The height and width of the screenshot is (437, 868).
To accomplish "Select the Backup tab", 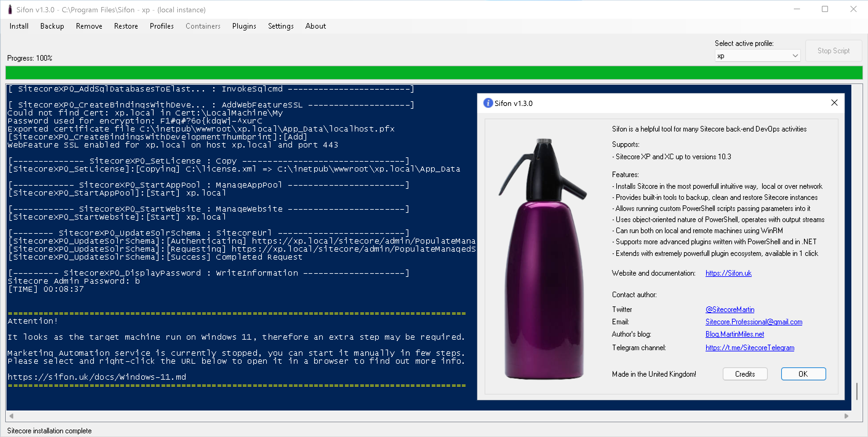I will [x=52, y=26].
